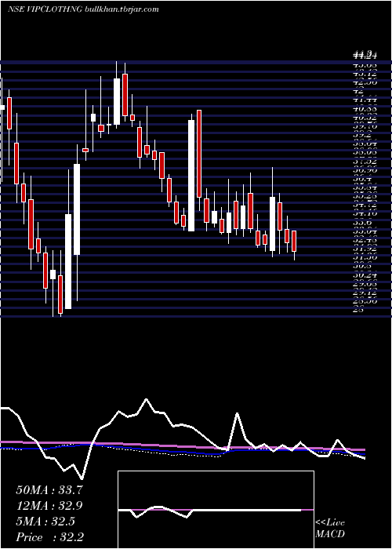Screen dimensions: 392x549
Task: Click the 12MA : 32.9 value label
Action: pyautogui.click(x=49, y=505)
